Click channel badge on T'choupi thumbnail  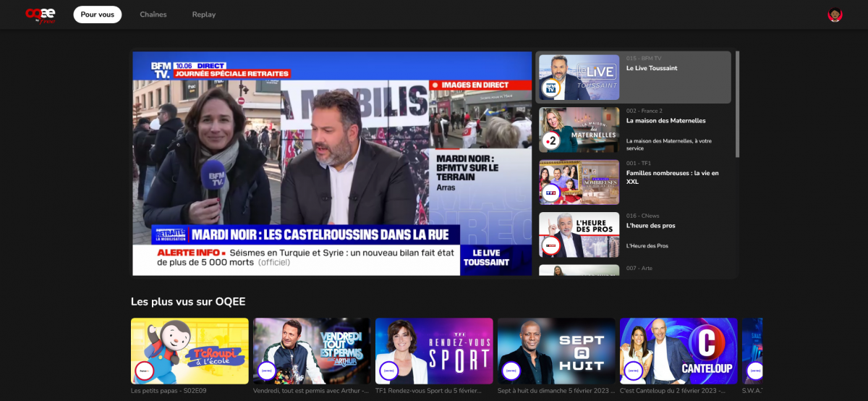click(144, 371)
